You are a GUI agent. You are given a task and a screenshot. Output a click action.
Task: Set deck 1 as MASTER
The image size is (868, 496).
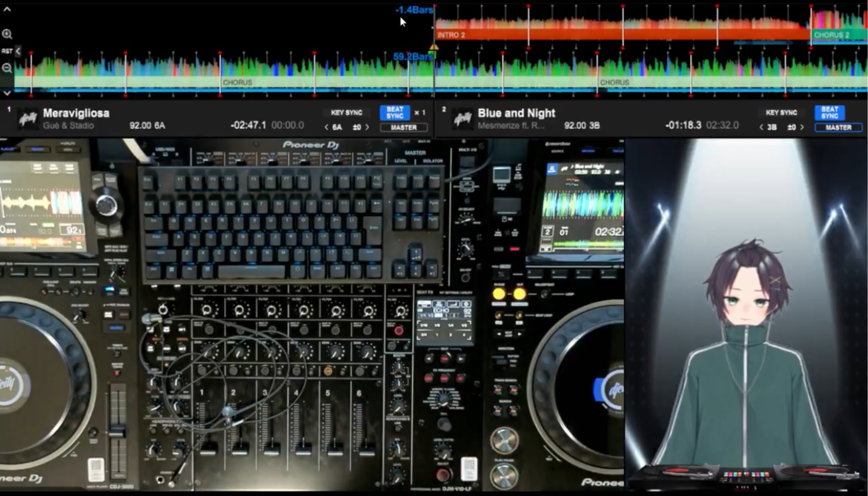point(404,127)
